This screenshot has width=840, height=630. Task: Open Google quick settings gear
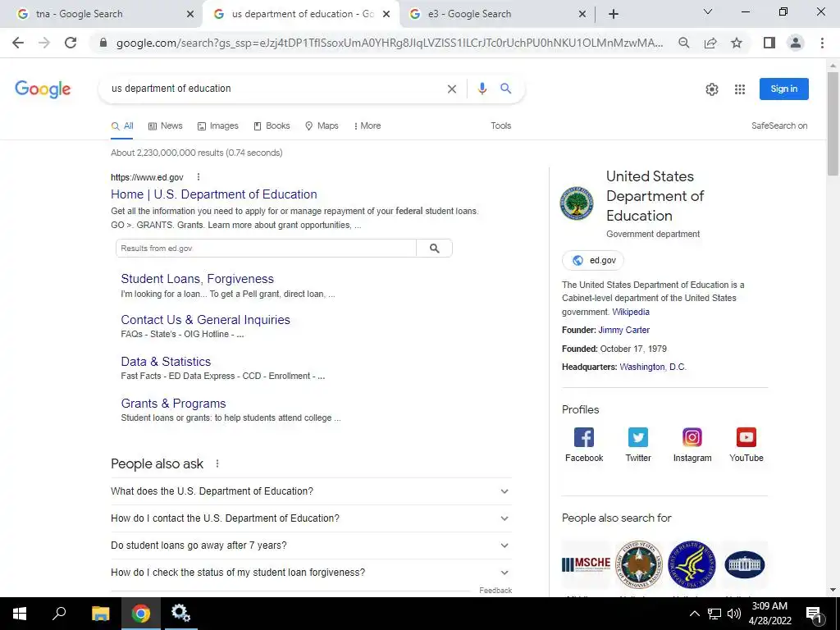pyautogui.click(x=711, y=89)
